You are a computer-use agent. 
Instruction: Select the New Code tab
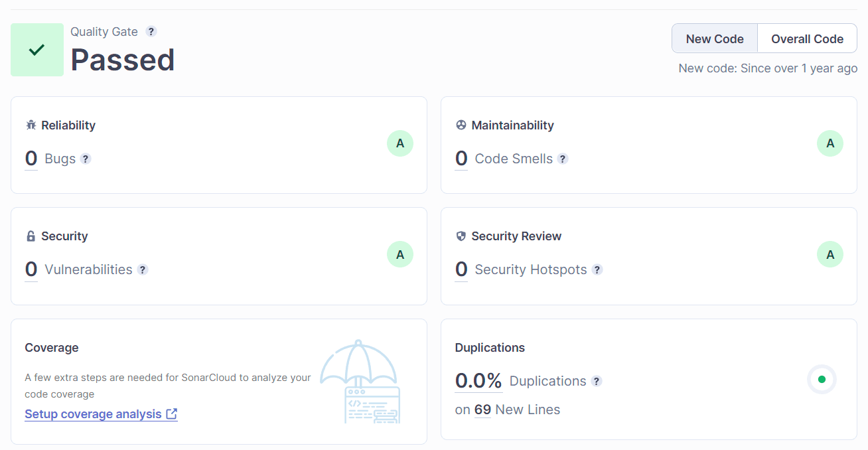714,38
